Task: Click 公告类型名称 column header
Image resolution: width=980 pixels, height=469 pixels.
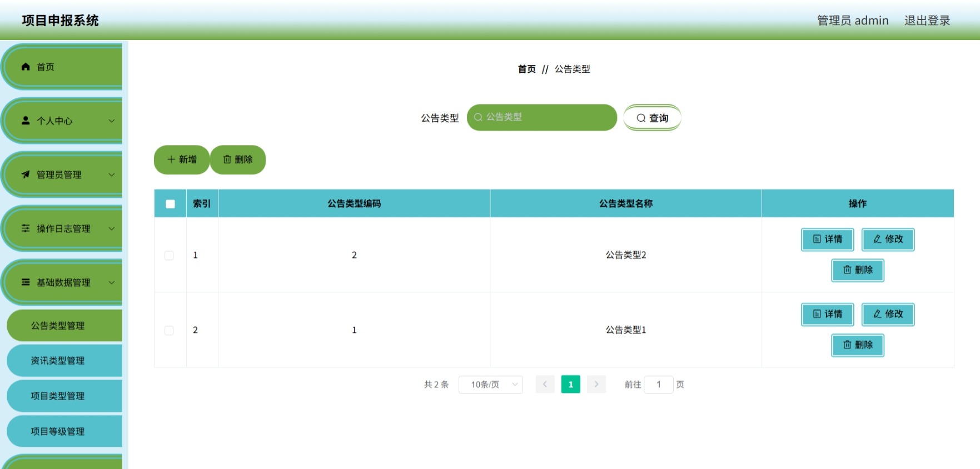Action: point(626,203)
